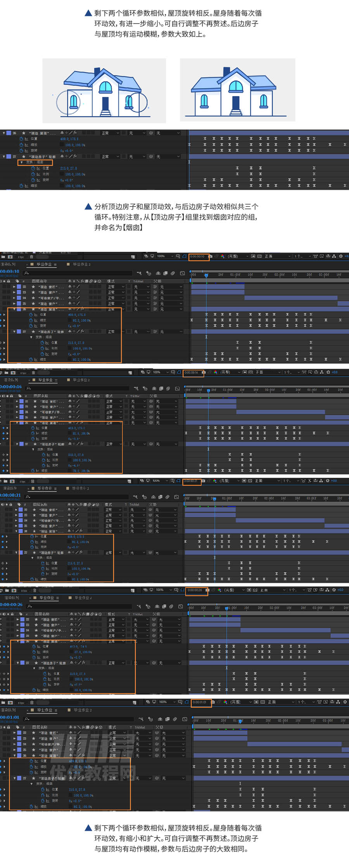Switch to 毕业作业 2 tab in 00:01:01 timeline
Screen dimensions: 349x868
(x=83, y=710)
